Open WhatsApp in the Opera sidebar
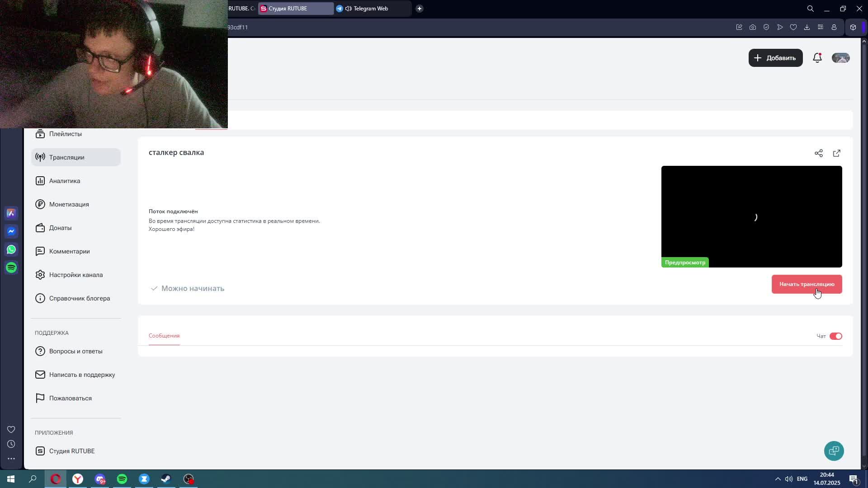This screenshot has width=868, height=488. tap(11, 249)
